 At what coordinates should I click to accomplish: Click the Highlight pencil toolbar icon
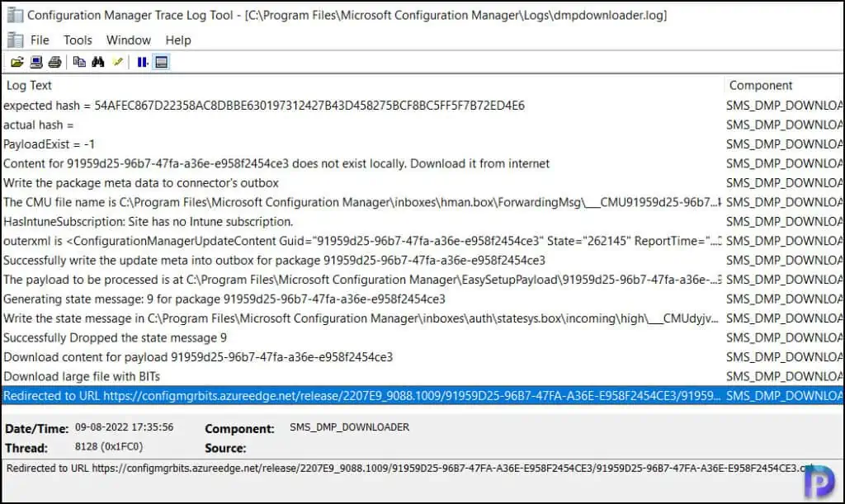pyautogui.click(x=117, y=62)
